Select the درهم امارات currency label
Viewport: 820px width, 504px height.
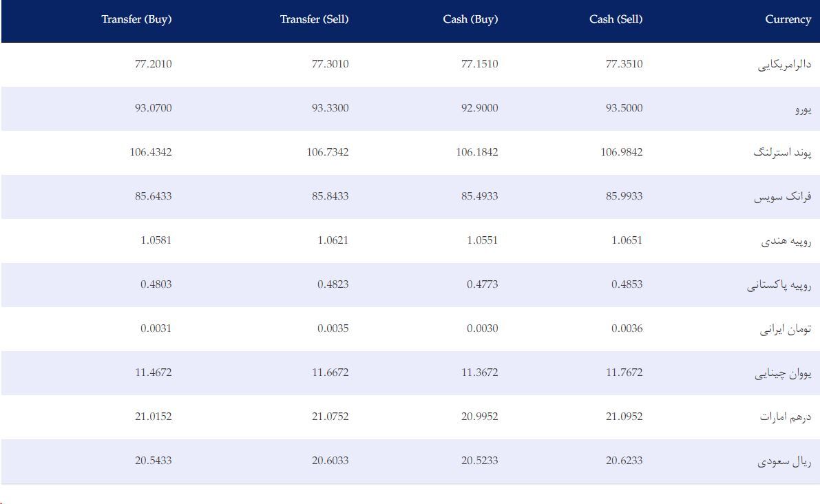[x=786, y=417]
